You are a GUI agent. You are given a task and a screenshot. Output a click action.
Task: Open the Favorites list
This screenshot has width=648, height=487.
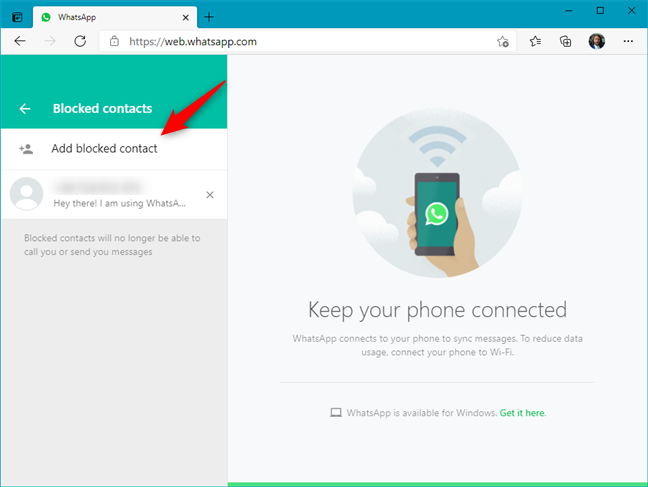[x=535, y=41]
